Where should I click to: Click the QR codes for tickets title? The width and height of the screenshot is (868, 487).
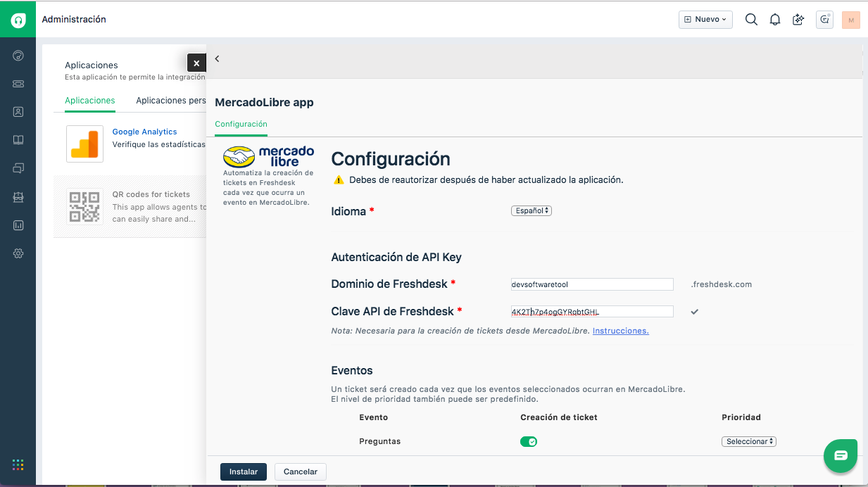(151, 194)
